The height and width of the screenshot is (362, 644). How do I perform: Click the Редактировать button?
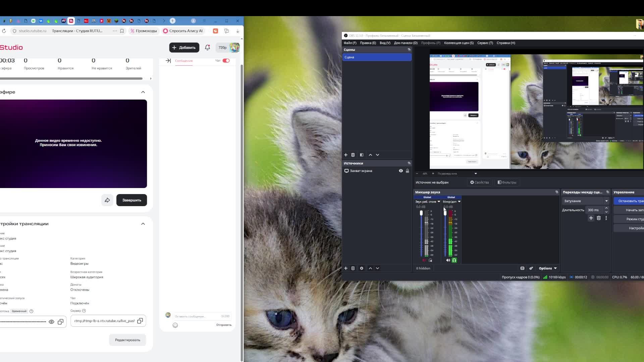point(127,340)
